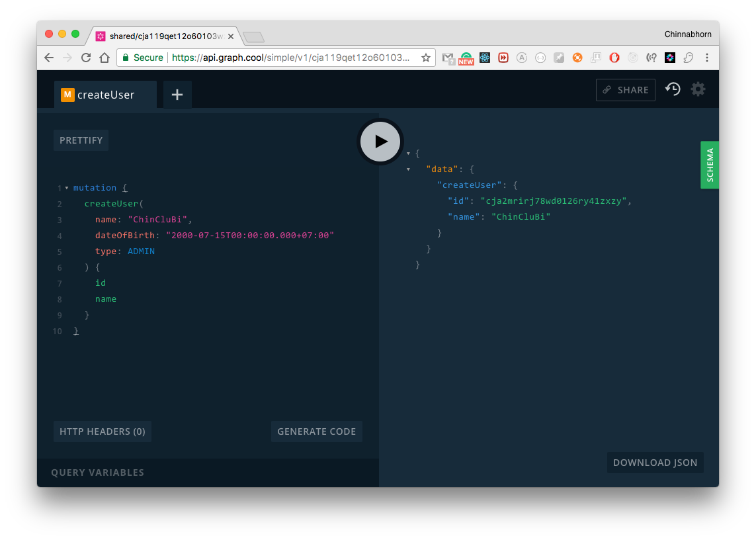Click DOWNLOAD JSON button
Image resolution: width=756 pixels, height=540 pixels.
tap(655, 463)
